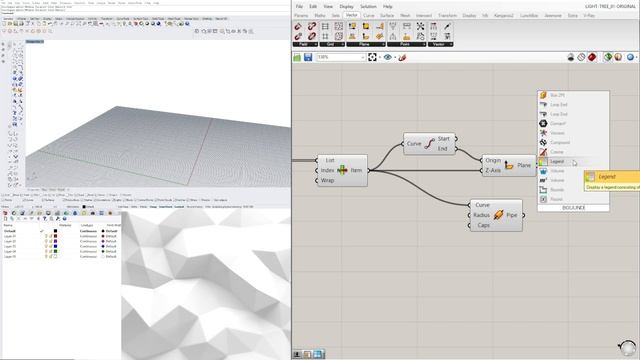Click the blue help icon in layers toolbar
Screen dimensions: 640x360
point(64,219)
